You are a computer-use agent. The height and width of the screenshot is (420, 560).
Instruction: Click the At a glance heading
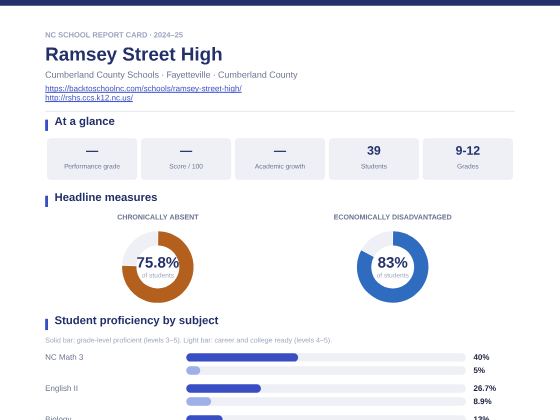tap(84, 121)
